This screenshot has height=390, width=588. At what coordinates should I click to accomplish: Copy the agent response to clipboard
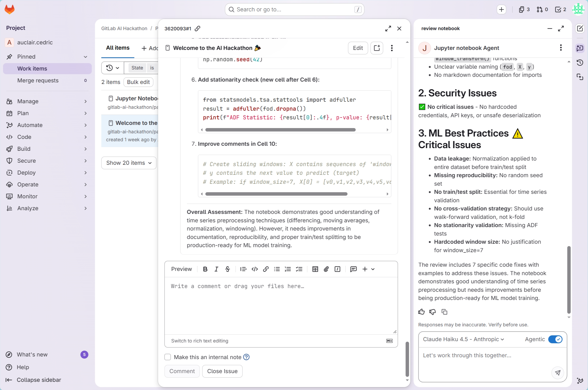pos(444,312)
